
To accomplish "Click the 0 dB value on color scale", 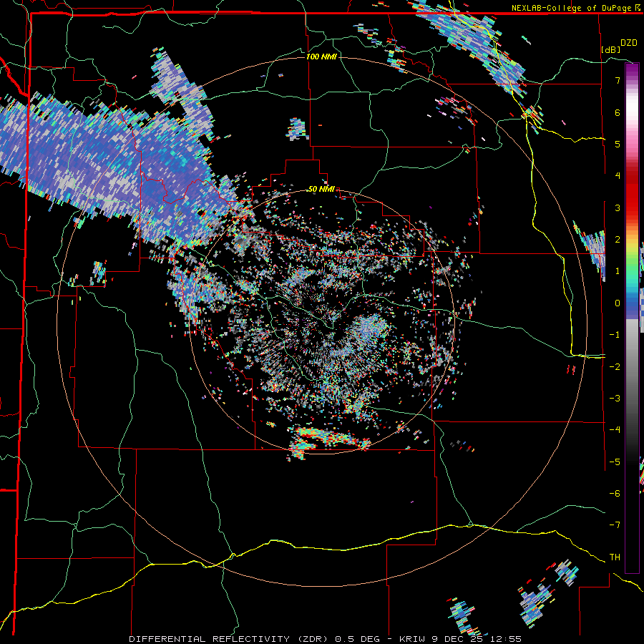I will (x=618, y=303).
